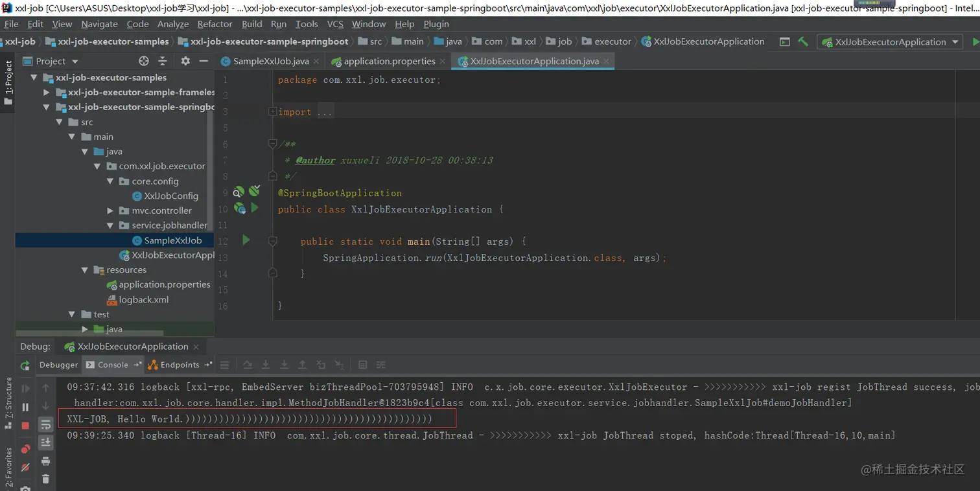Click the Spring bean gutter icon on line 9

click(x=239, y=192)
